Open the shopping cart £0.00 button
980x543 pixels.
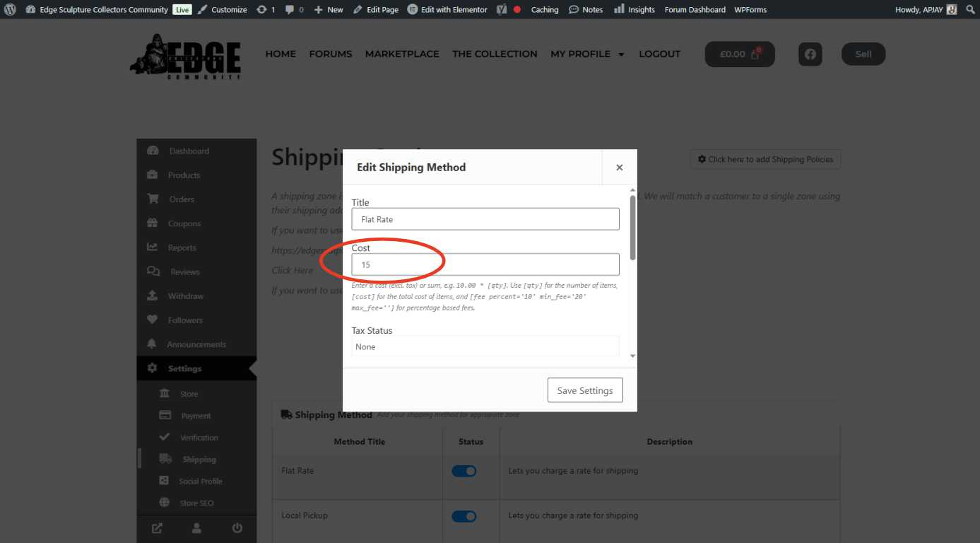pyautogui.click(x=739, y=54)
